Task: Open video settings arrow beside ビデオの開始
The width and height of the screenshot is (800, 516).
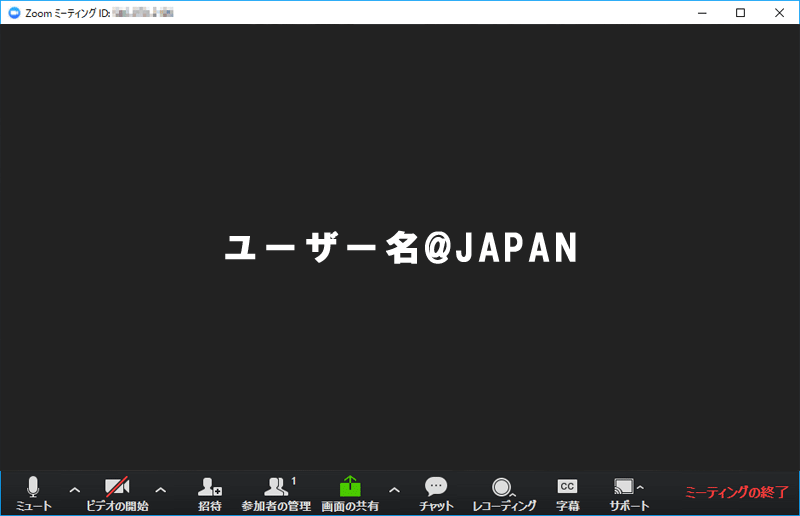Action: tap(160, 490)
